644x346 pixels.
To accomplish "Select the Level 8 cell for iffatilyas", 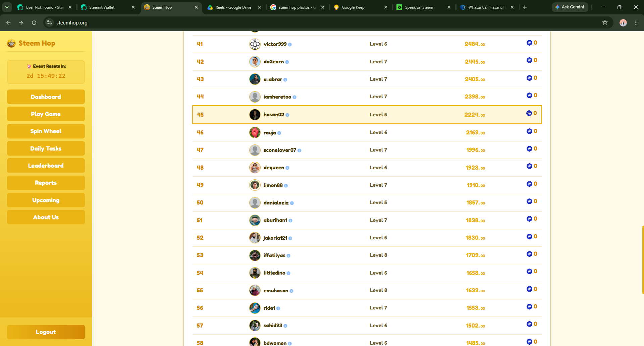I will pos(378,255).
